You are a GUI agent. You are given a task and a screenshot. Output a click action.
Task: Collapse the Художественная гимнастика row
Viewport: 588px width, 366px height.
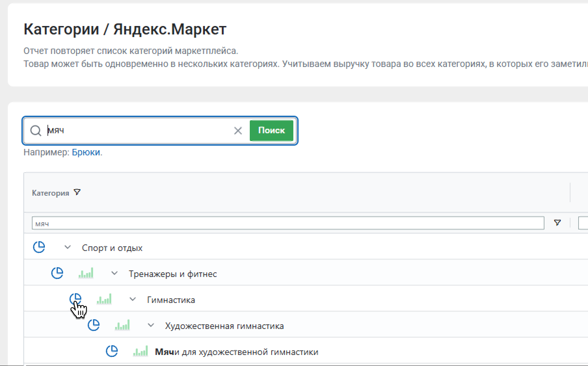[x=151, y=325]
